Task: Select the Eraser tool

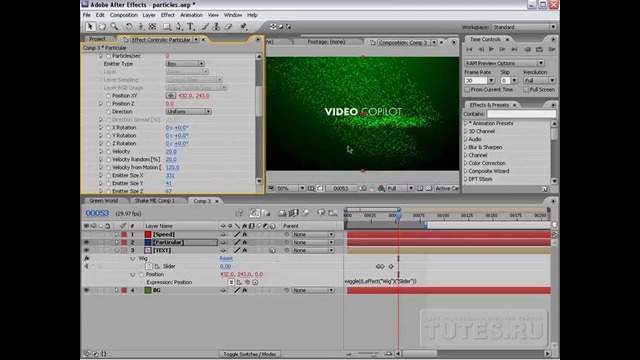Action: [x=228, y=27]
